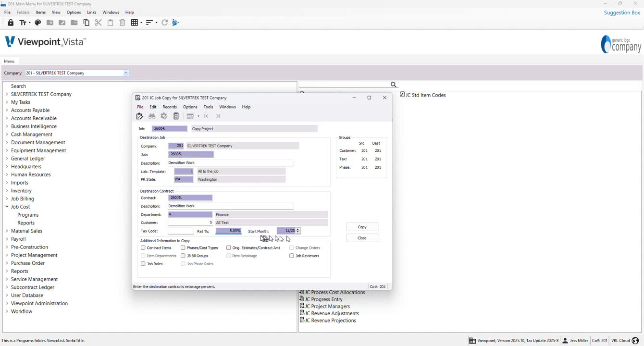Tick the JB Bill Groups checkbox
Screen dimensions: 644x346
click(x=183, y=256)
